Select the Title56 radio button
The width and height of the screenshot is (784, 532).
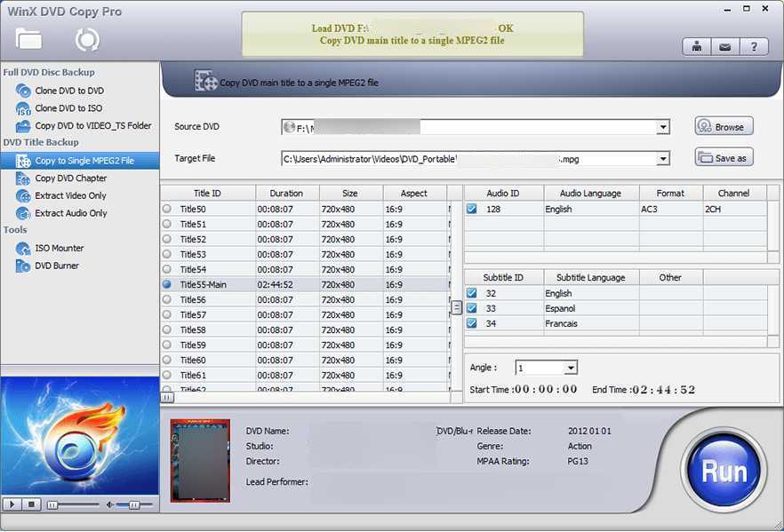click(x=167, y=300)
